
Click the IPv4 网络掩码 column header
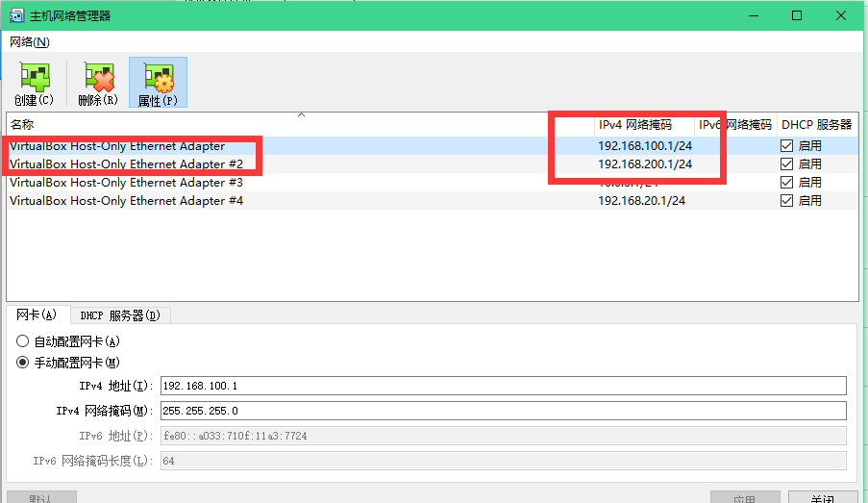point(644,125)
